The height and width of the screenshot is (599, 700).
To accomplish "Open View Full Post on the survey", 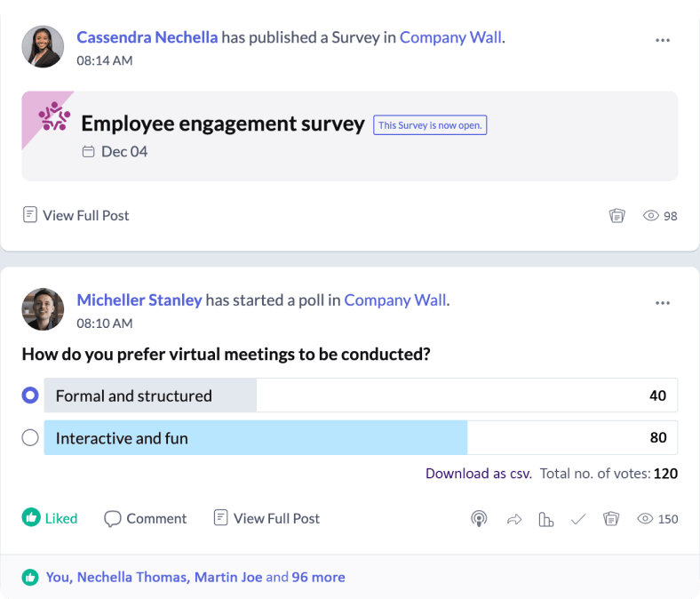I will tap(76, 215).
